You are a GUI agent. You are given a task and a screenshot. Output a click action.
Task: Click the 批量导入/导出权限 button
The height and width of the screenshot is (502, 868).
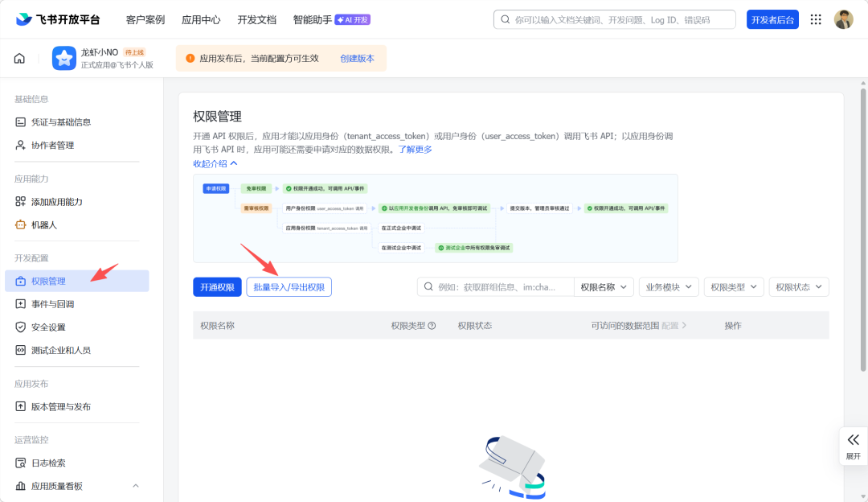[289, 287]
